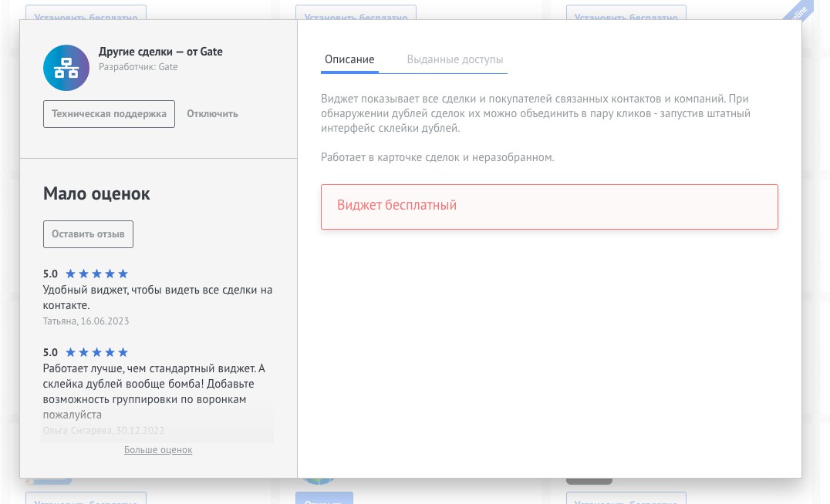Click last star in Ольга Сигарева's rating
Viewport: 830px width, 504px height.
tap(123, 352)
